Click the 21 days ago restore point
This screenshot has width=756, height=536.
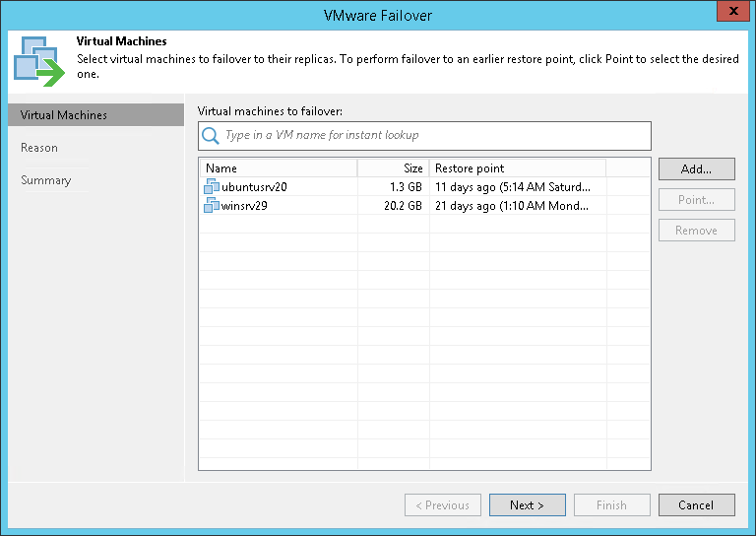coord(512,206)
